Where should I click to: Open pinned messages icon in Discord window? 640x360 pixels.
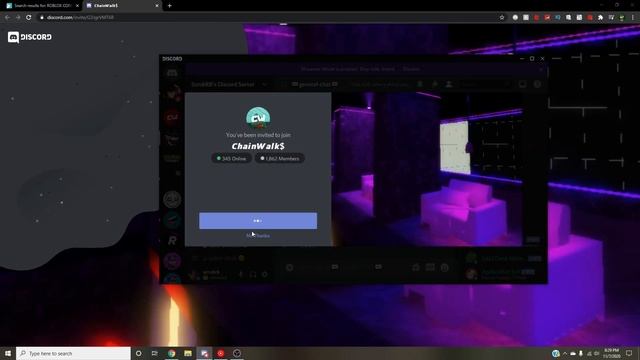click(435, 84)
